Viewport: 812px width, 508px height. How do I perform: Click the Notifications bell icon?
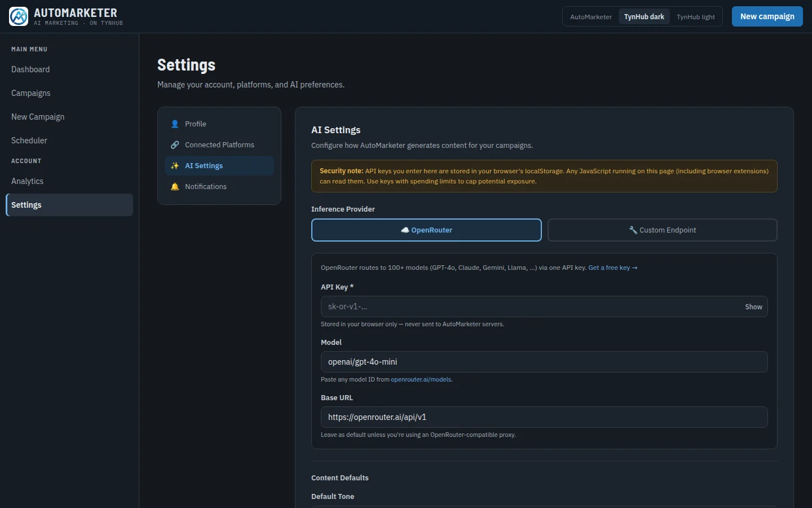175,187
